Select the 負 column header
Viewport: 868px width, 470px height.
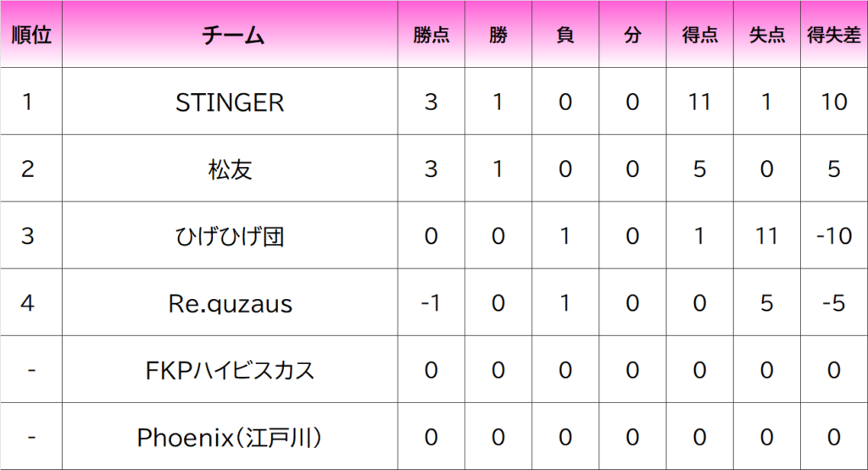(x=565, y=34)
